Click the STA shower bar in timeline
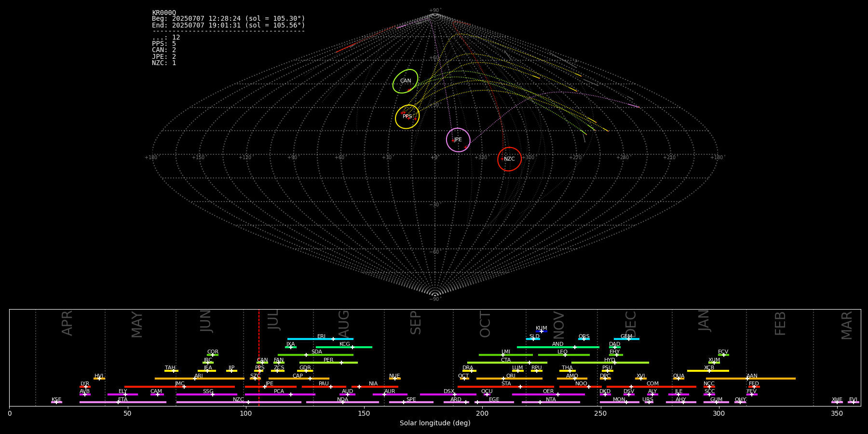Viewport: 868px width, 434px height. 506,387
